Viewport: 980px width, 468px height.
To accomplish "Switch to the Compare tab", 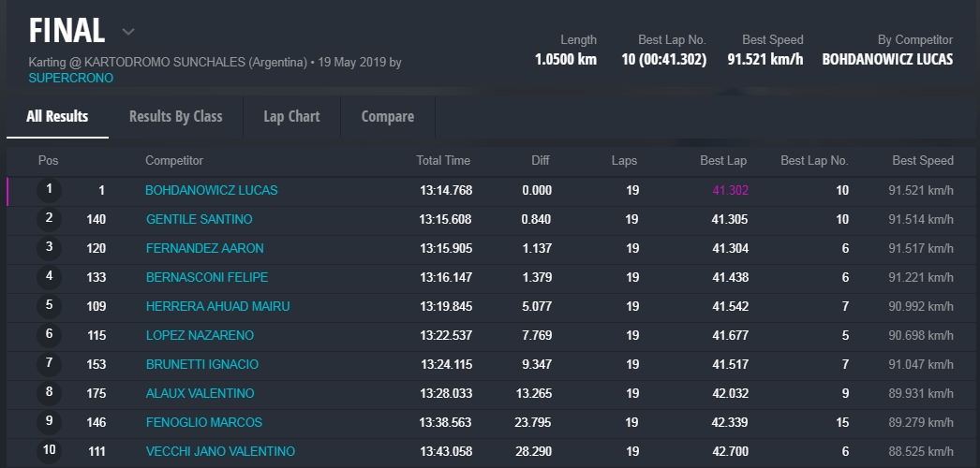I will click(x=387, y=116).
